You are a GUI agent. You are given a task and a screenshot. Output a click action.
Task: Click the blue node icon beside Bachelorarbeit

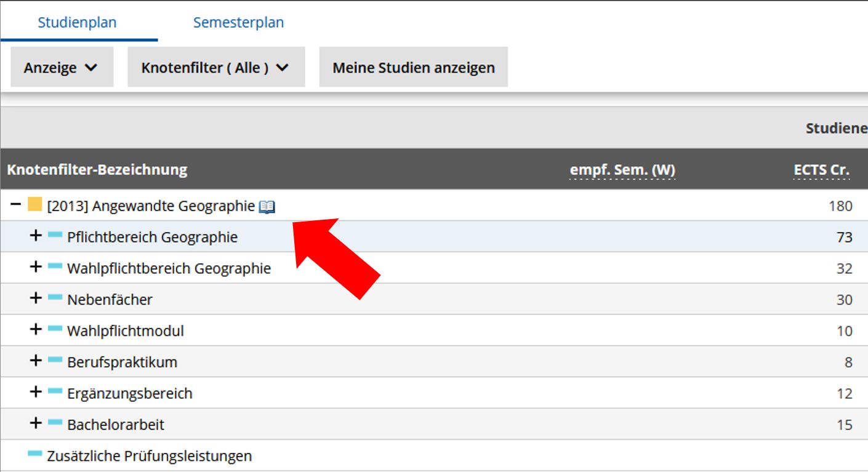55,422
